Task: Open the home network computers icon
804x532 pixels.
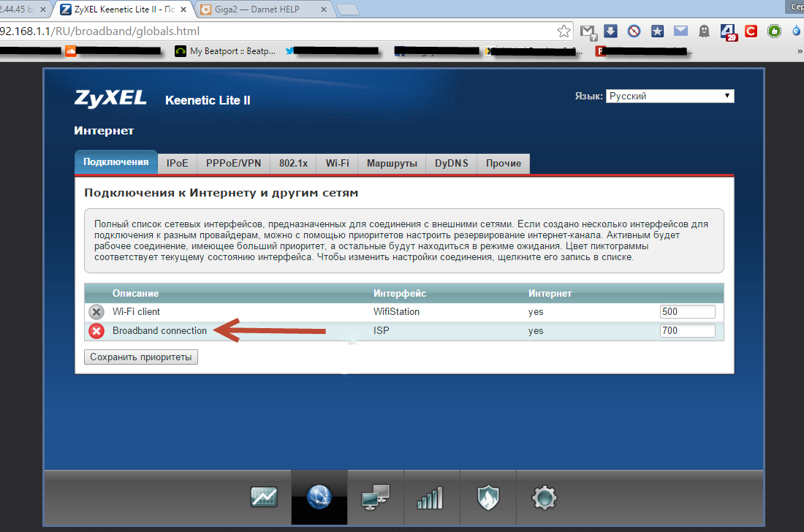Action: [x=376, y=497]
